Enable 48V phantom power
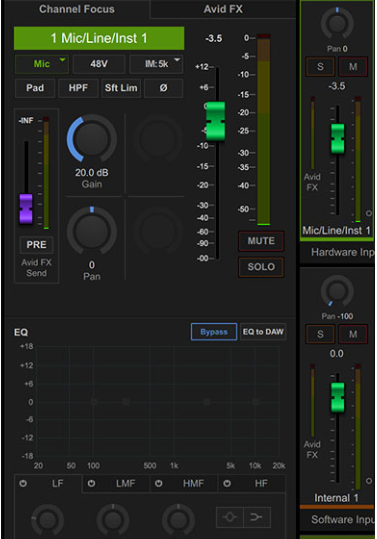The height and width of the screenshot is (539, 377). (x=99, y=64)
